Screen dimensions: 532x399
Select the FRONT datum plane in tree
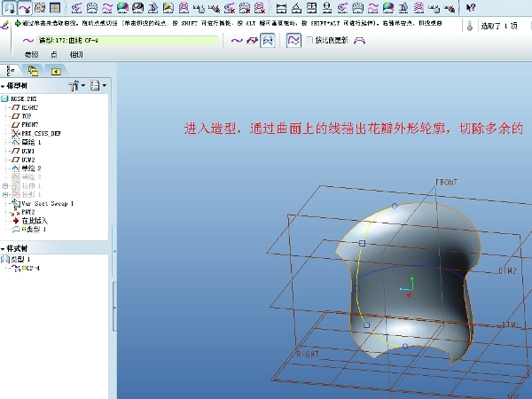coord(28,124)
